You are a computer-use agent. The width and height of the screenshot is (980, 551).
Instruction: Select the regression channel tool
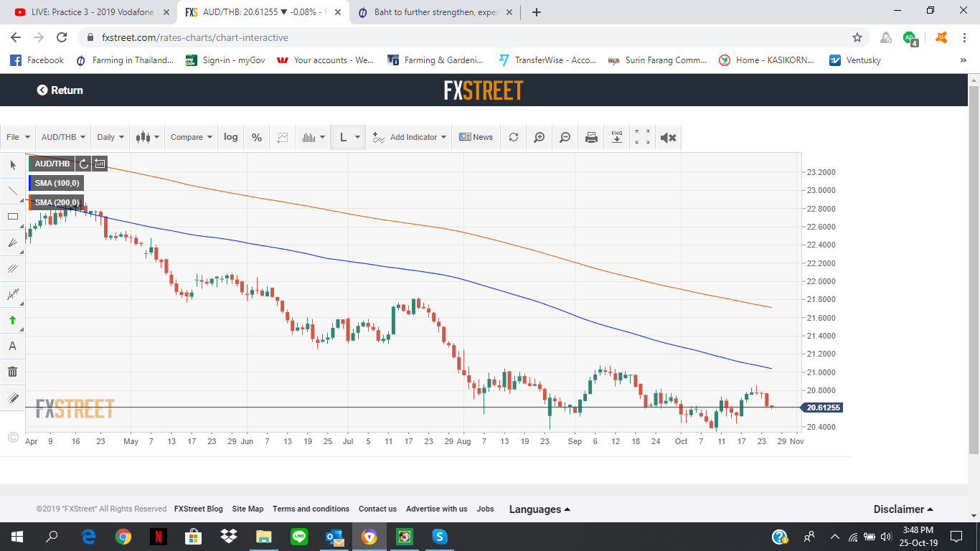pyautogui.click(x=12, y=294)
